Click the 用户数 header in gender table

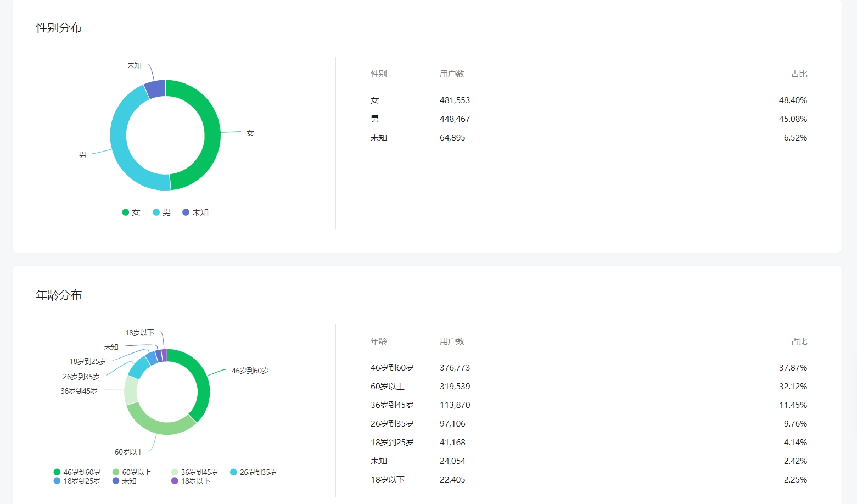pos(452,74)
